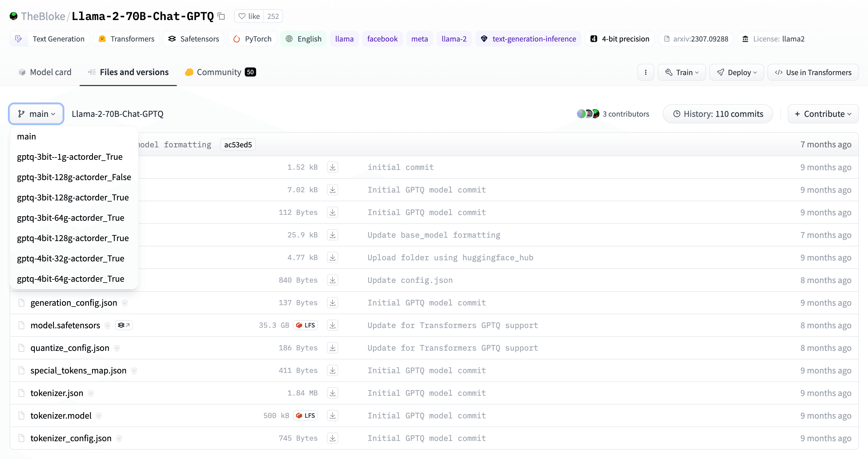868x459 pixels.
Task: Click the LFS badge on model.safetensors
Action: [305, 325]
